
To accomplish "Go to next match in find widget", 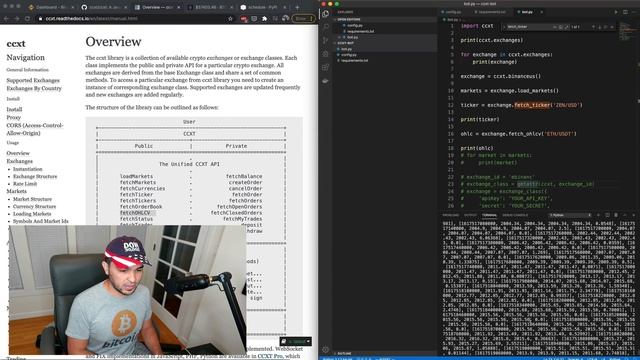I will click(x=600, y=27).
